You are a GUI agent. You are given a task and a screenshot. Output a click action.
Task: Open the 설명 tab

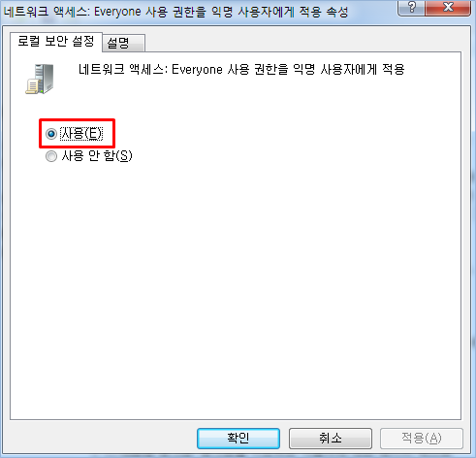pos(123,43)
